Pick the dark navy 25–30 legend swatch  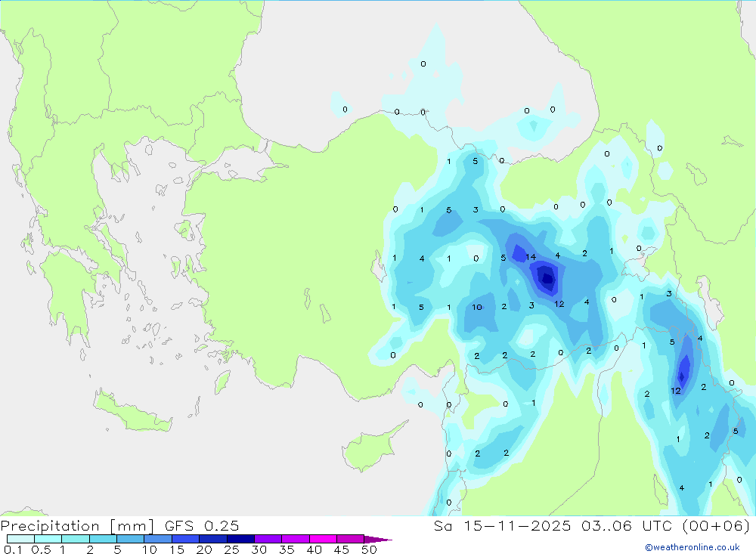[240, 539]
